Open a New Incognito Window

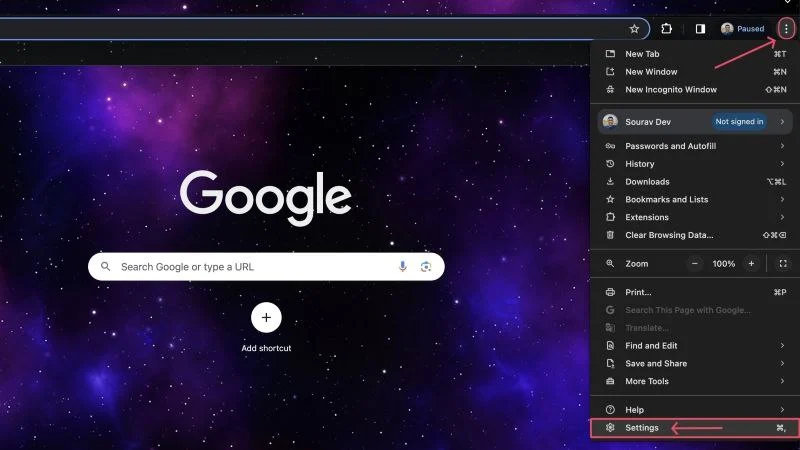[x=695, y=89]
